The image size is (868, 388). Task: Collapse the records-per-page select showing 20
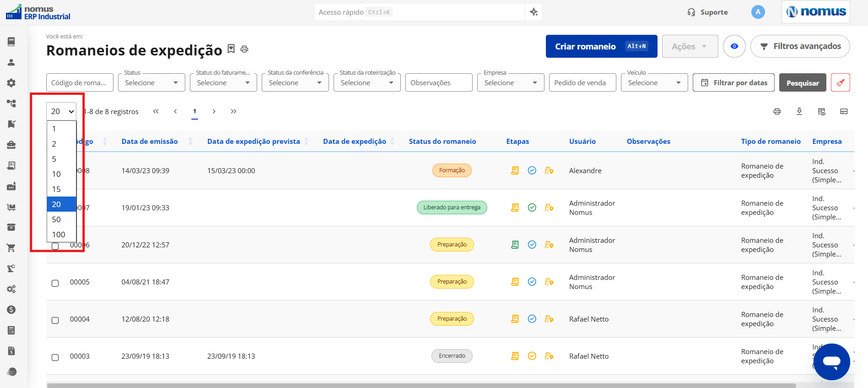click(61, 111)
